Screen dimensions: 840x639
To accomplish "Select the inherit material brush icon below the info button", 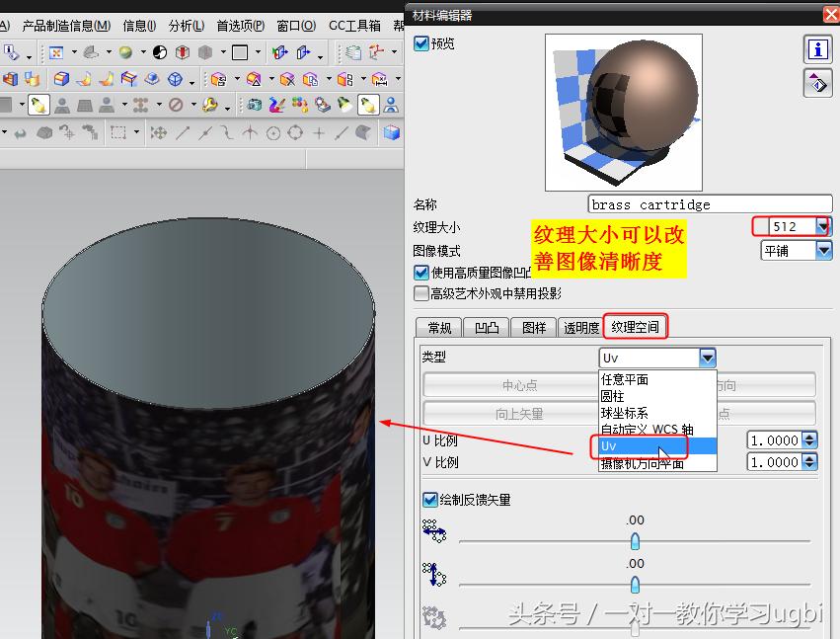I will 817,83.
